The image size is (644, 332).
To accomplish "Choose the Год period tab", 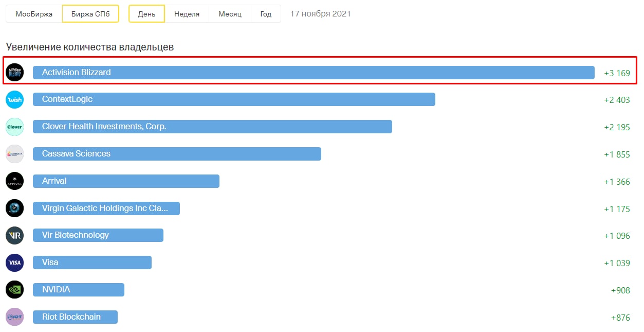I will click(266, 14).
